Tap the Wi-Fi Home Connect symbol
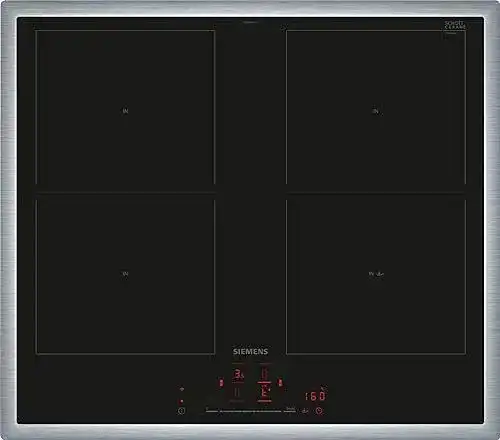Screen dimensions: 500x440 pos(182,389)
